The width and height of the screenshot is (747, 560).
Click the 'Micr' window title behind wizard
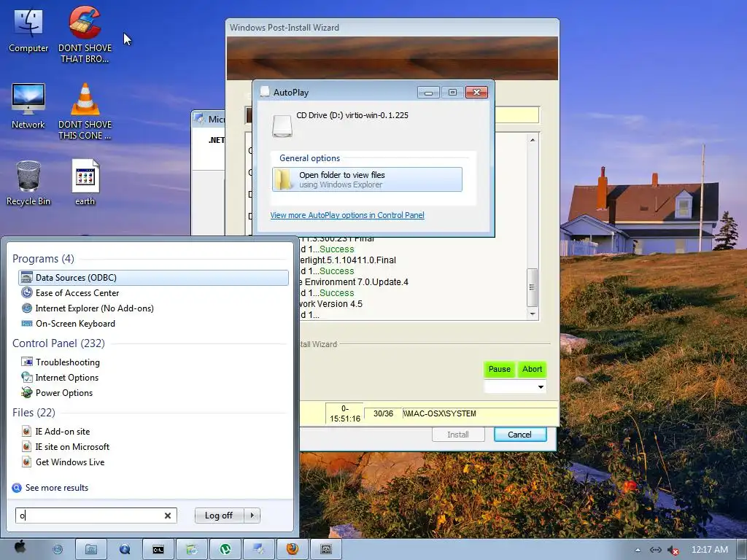[216, 119]
